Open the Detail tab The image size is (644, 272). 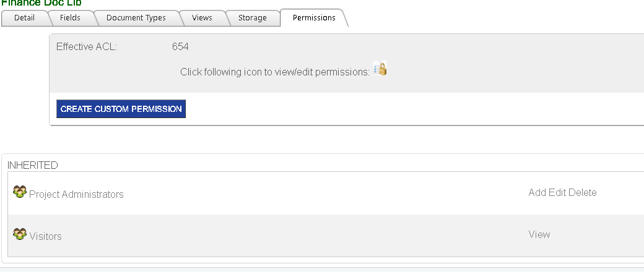coord(24,18)
